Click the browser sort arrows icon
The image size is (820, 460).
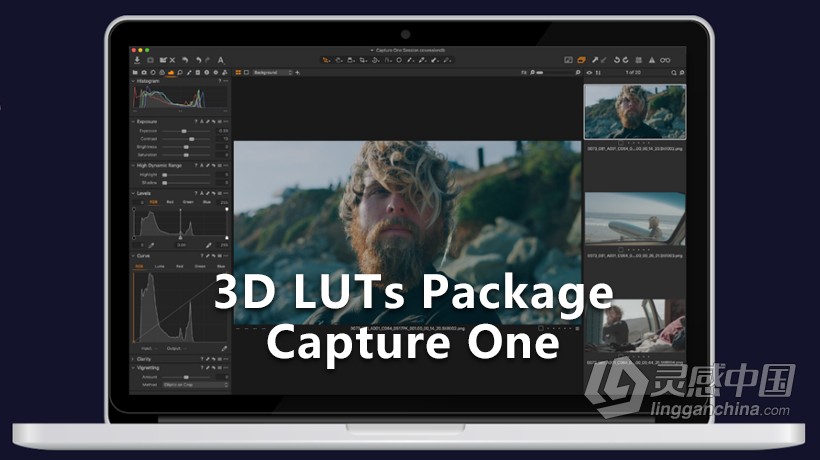point(598,73)
